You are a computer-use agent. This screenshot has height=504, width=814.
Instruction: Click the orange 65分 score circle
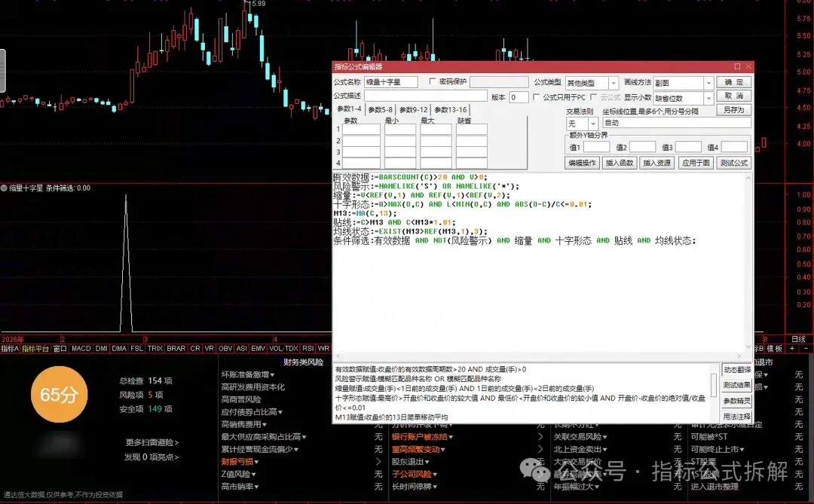(60, 395)
